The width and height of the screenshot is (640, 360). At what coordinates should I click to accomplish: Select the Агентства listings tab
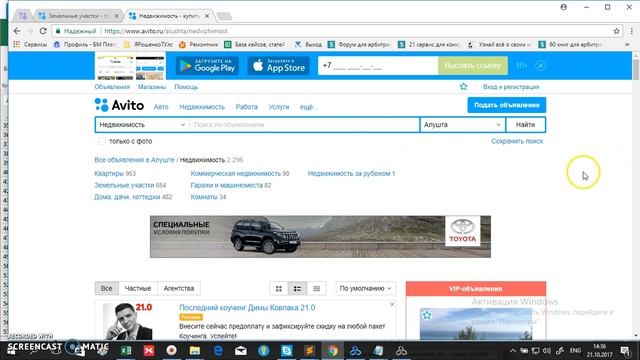(179, 288)
